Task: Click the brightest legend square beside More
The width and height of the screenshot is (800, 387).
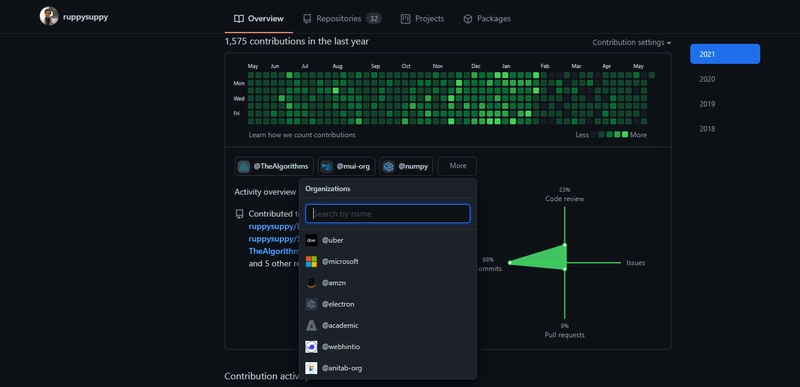Action: pyautogui.click(x=625, y=135)
